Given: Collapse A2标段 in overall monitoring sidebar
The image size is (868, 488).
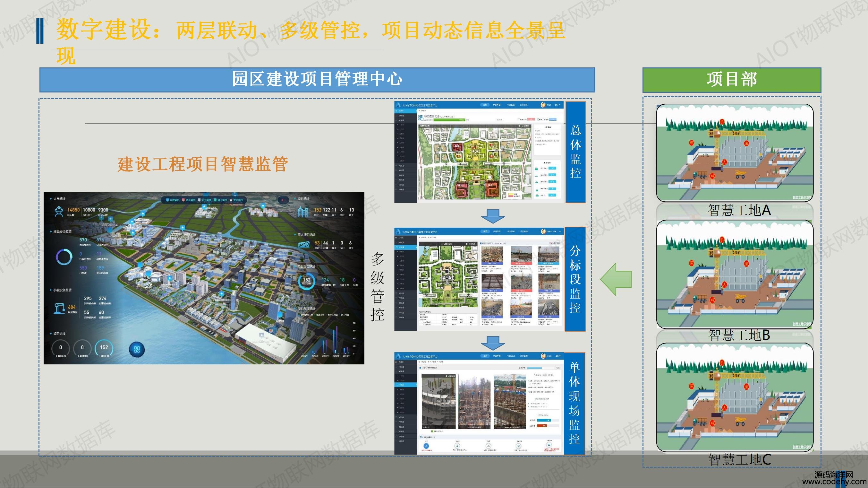Looking at the screenshot, I should click(405, 120).
